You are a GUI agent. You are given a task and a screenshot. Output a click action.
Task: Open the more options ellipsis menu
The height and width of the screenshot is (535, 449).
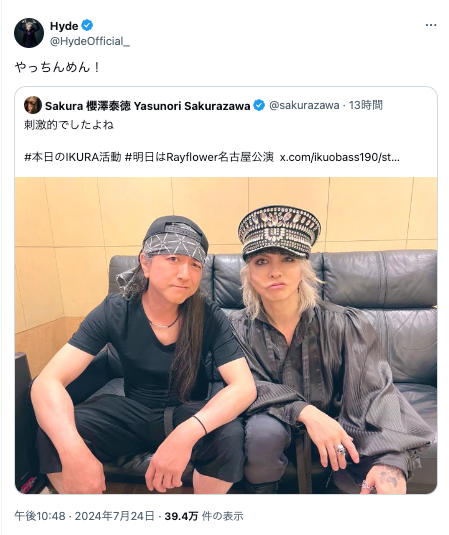(x=431, y=25)
